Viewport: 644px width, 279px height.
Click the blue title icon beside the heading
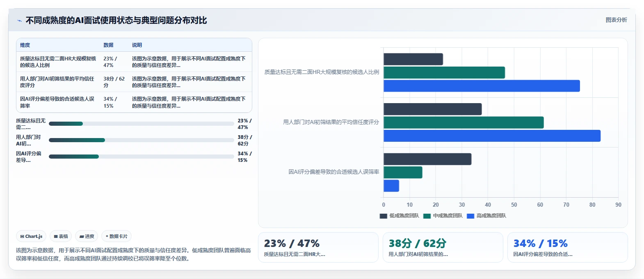click(19, 21)
